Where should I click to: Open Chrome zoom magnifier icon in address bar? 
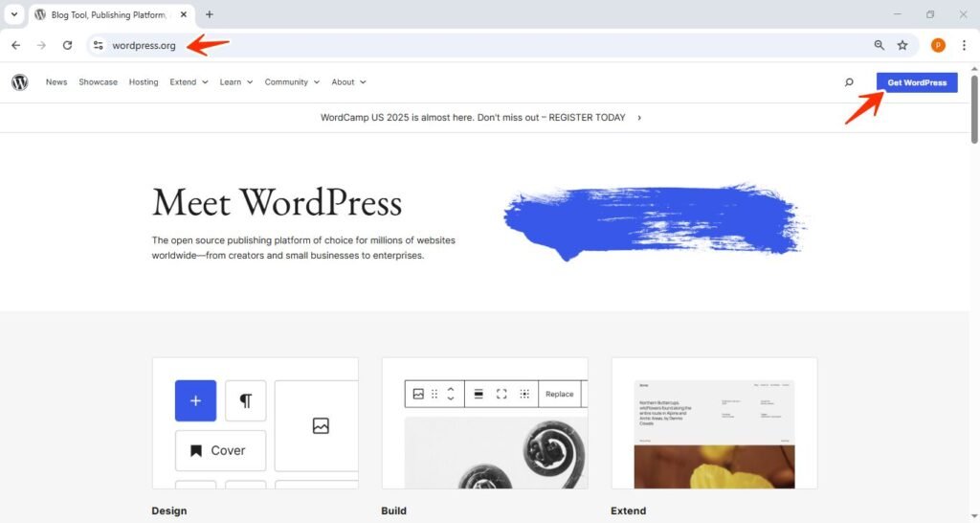[x=880, y=45]
